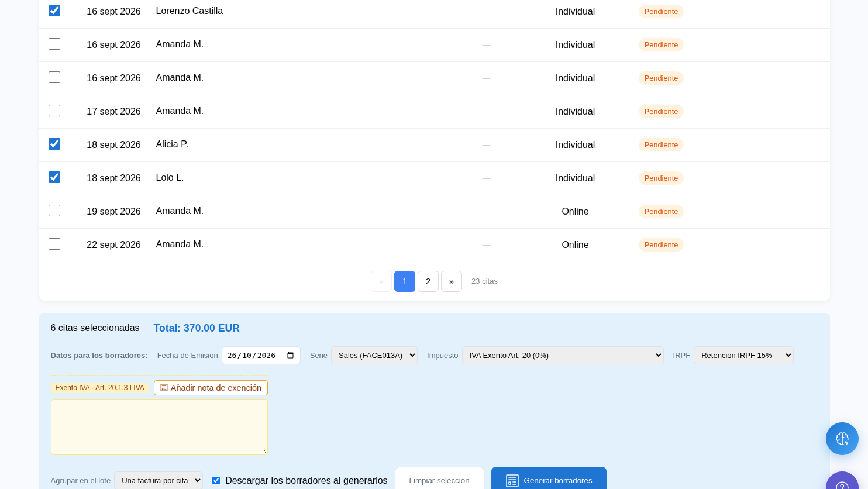Check the 22 sept 2026 Amanda M. row
Viewport: 868px width, 489px height.
click(54, 244)
